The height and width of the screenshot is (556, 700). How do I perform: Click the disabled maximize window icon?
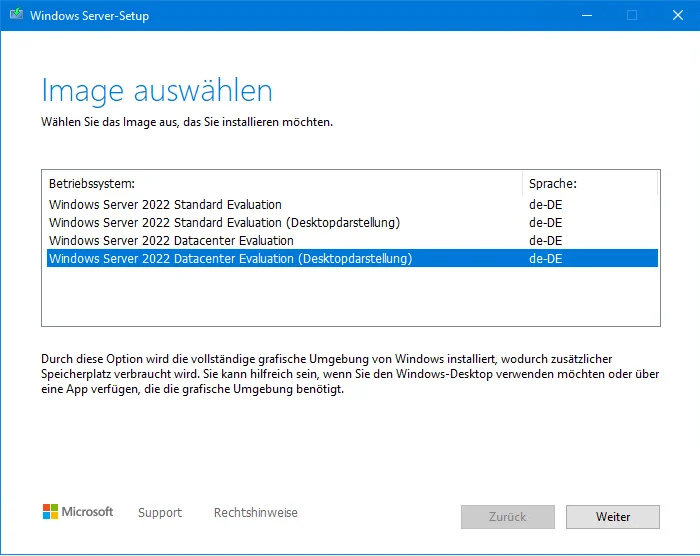pyautogui.click(x=632, y=16)
